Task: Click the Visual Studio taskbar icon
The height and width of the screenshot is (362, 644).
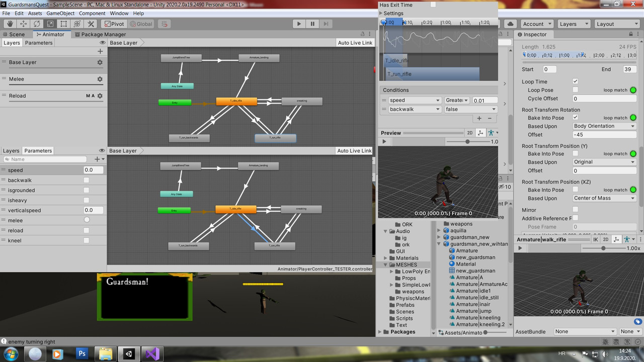Action: coord(152,354)
